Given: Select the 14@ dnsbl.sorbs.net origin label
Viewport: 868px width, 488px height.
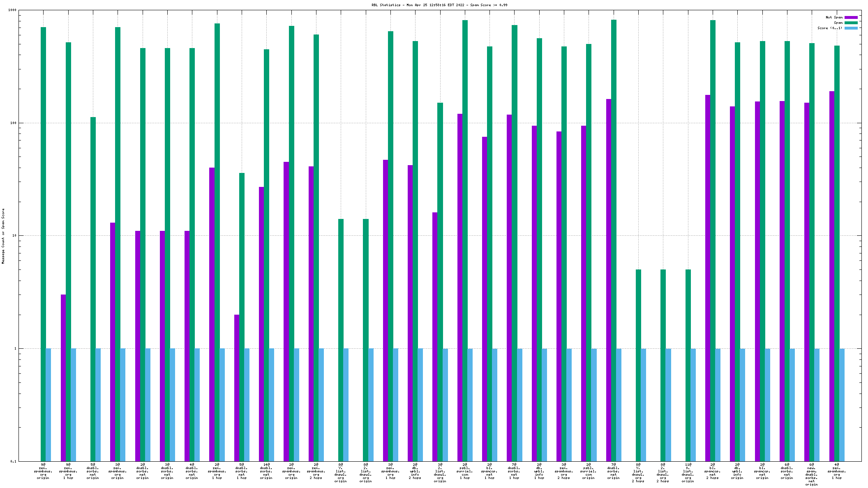Looking at the screenshot, I should (x=266, y=471).
